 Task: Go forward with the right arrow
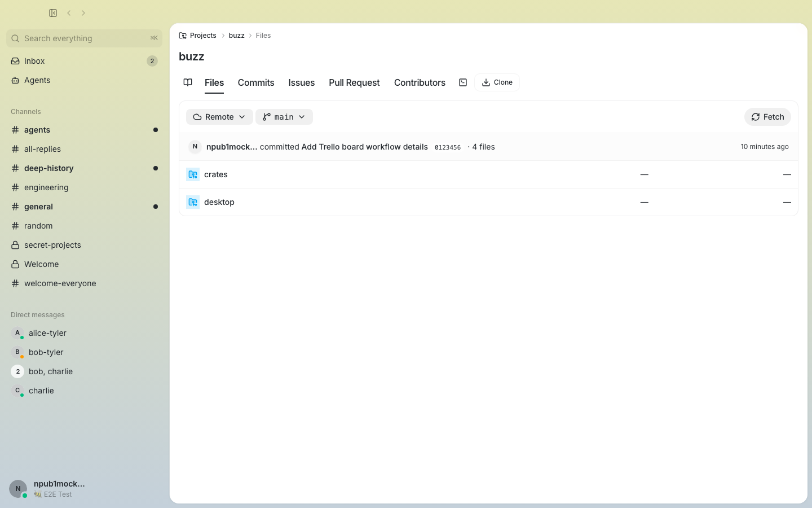(83, 13)
